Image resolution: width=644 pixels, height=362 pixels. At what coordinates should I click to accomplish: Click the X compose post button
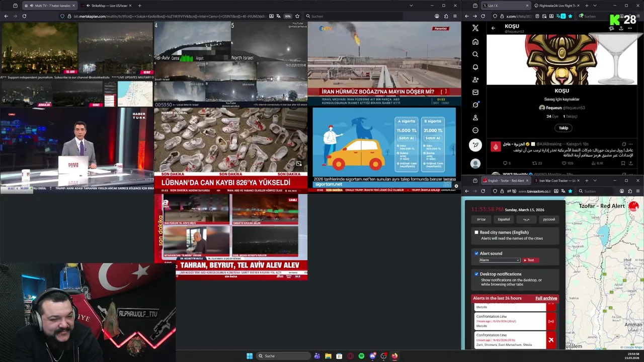pos(475,145)
